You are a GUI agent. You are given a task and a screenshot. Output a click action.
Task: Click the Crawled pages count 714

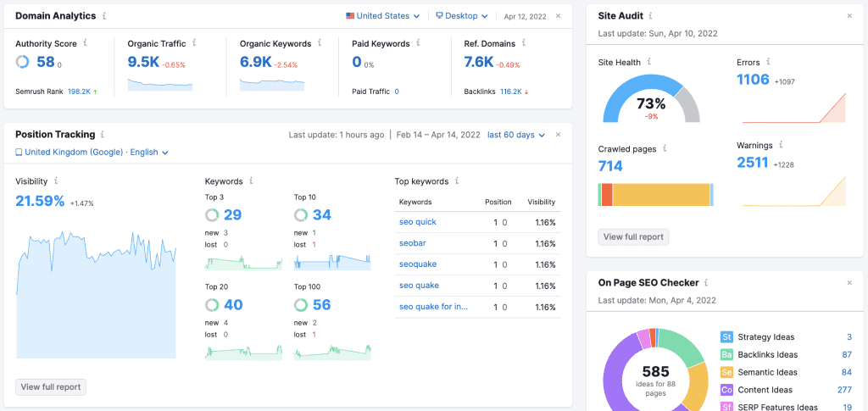pyautogui.click(x=610, y=166)
